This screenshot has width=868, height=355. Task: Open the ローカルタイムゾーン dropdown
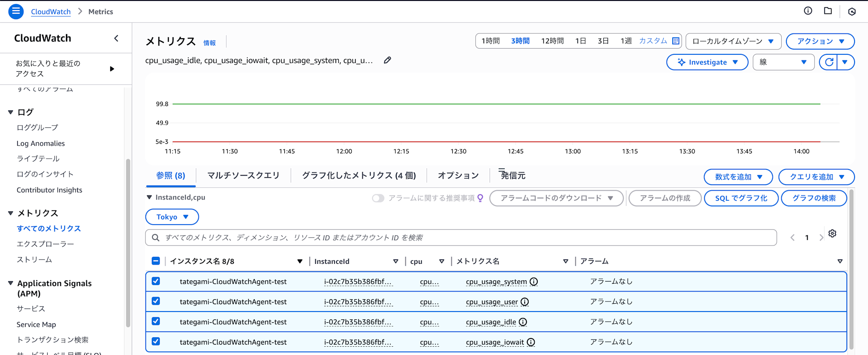pyautogui.click(x=733, y=41)
